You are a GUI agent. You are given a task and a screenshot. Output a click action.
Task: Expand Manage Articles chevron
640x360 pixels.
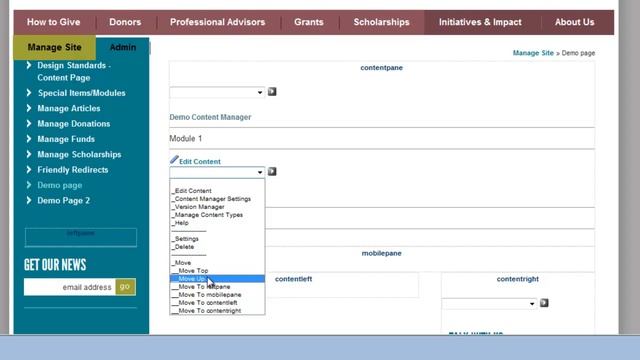click(29, 108)
